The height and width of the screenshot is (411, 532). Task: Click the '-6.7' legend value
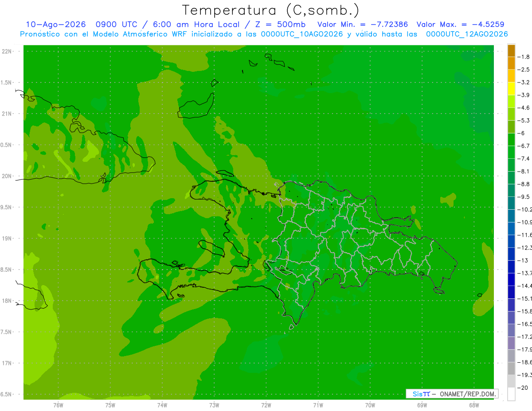[524, 146]
